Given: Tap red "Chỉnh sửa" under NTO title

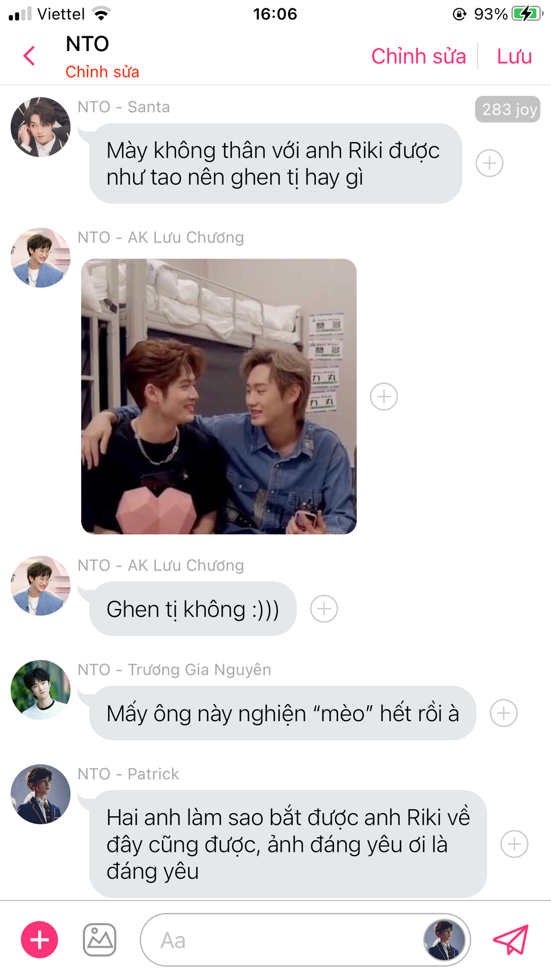Looking at the screenshot, I should (x=102, y=72).
